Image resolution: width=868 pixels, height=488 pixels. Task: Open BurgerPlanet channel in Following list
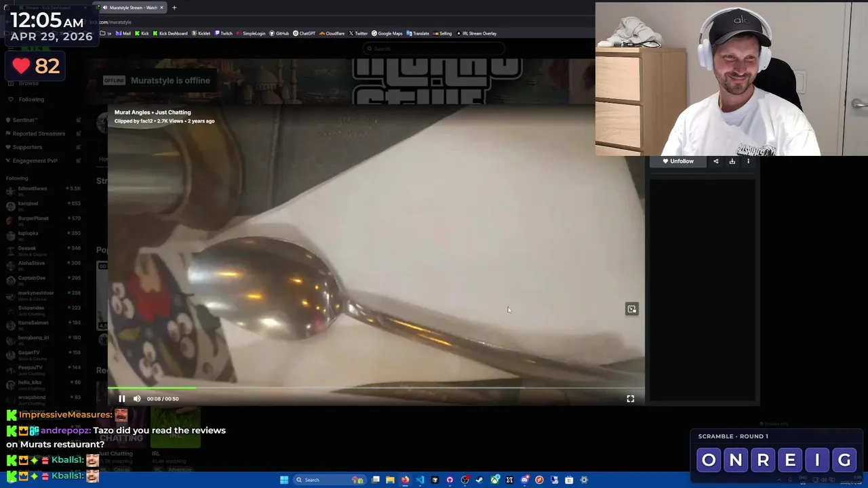click(42, 220)
